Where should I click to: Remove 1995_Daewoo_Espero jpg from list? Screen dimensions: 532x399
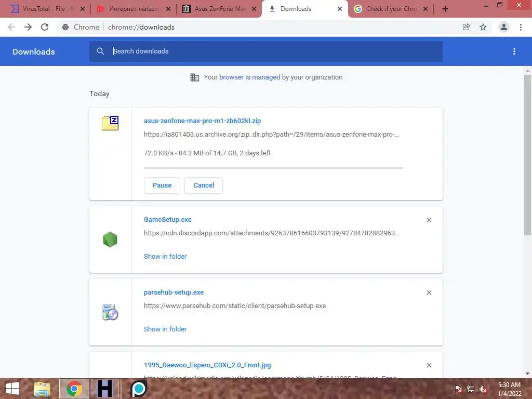tap(429, 365)
